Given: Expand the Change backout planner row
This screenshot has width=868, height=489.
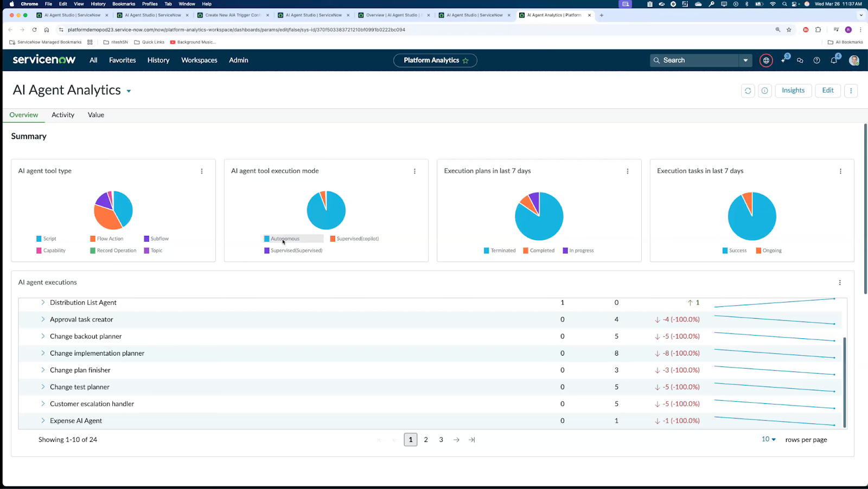Looking at the screenshot, I should (43, 336).
